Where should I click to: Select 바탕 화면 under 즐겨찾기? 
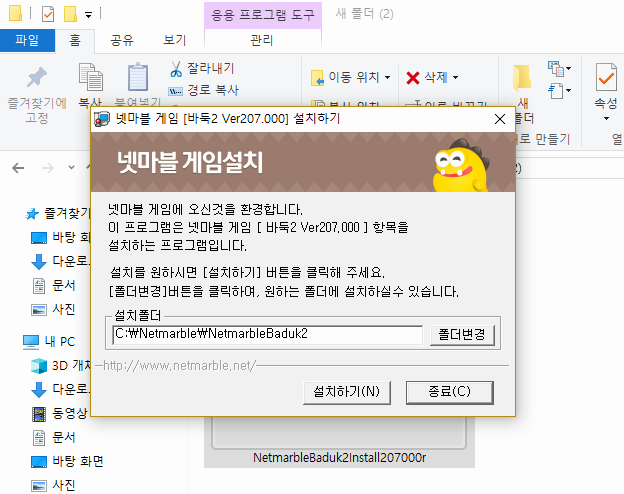tap(60, 238)
